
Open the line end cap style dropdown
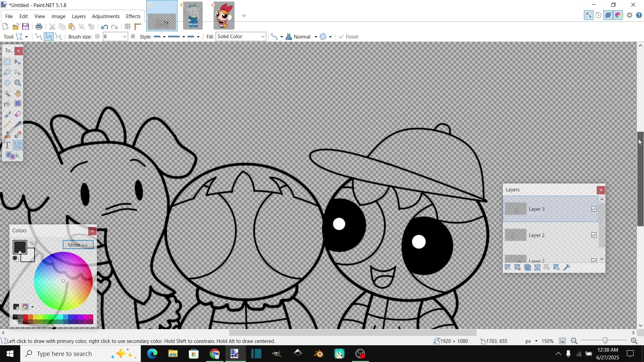click(x=194, y=37)
